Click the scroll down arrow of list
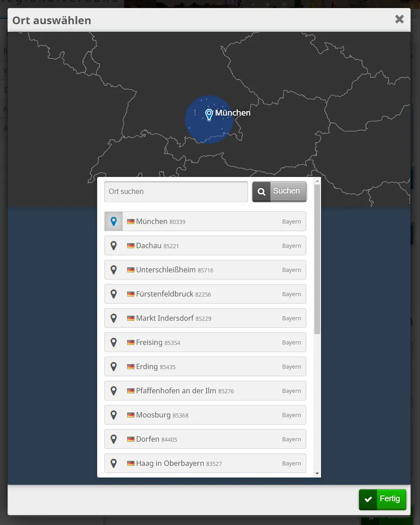Screen dimensions: 420x525 (x=317, y=473)
